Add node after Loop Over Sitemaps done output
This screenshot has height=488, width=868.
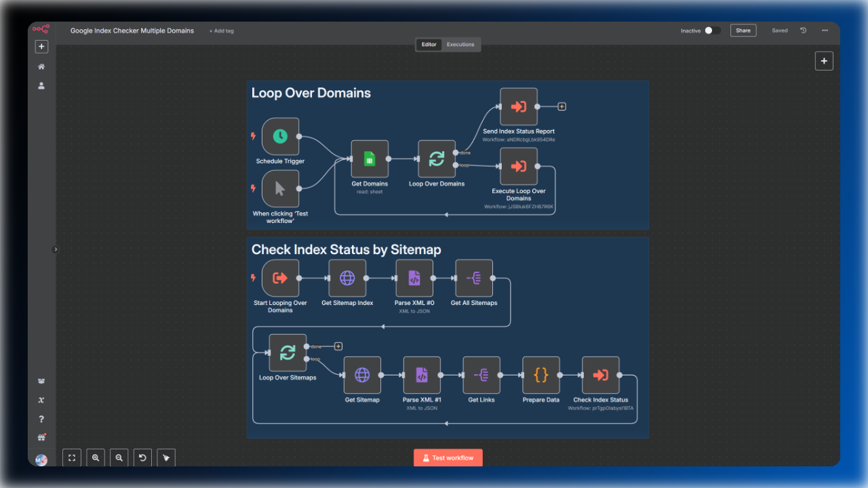(338, 346)
